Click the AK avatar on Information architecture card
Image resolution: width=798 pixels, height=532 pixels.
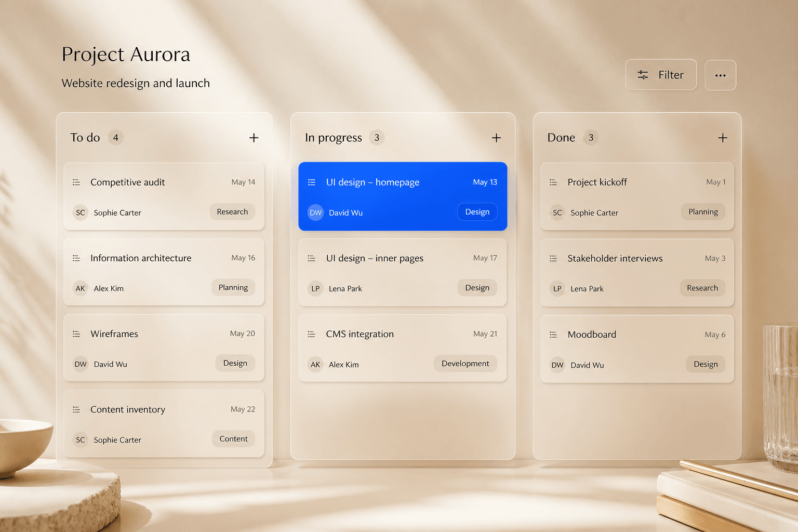81,288
